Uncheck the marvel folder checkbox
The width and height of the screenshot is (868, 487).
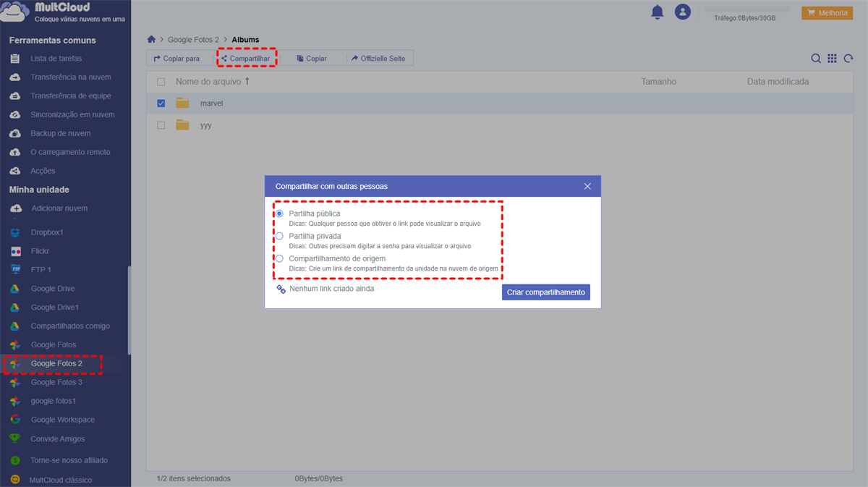coord(161,103)
